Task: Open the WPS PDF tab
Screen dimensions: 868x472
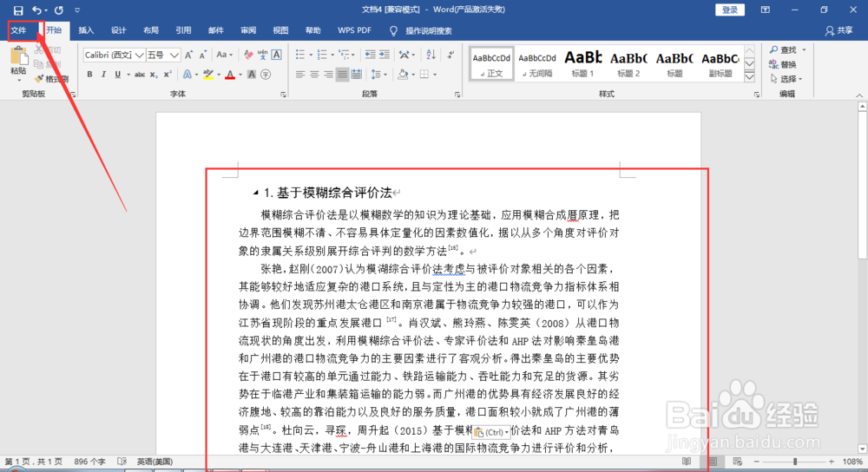Action: [x=354, y=30]
